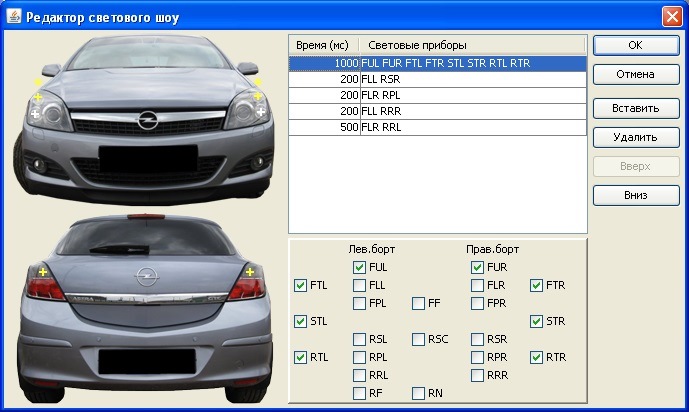Viewport: 689px width, 412px height.
Task: Click the front car photo
Action: 143,119
